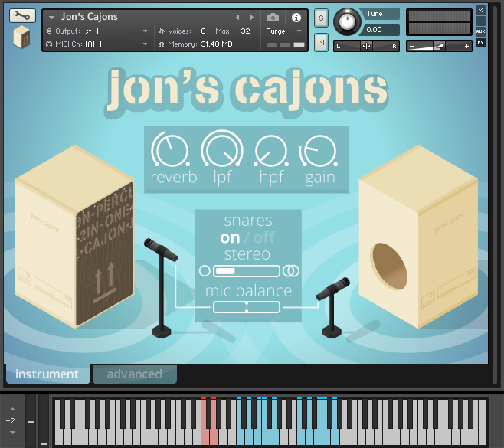
Task: Toggle the AUX sends button
Action: click(x=480, y=31)
